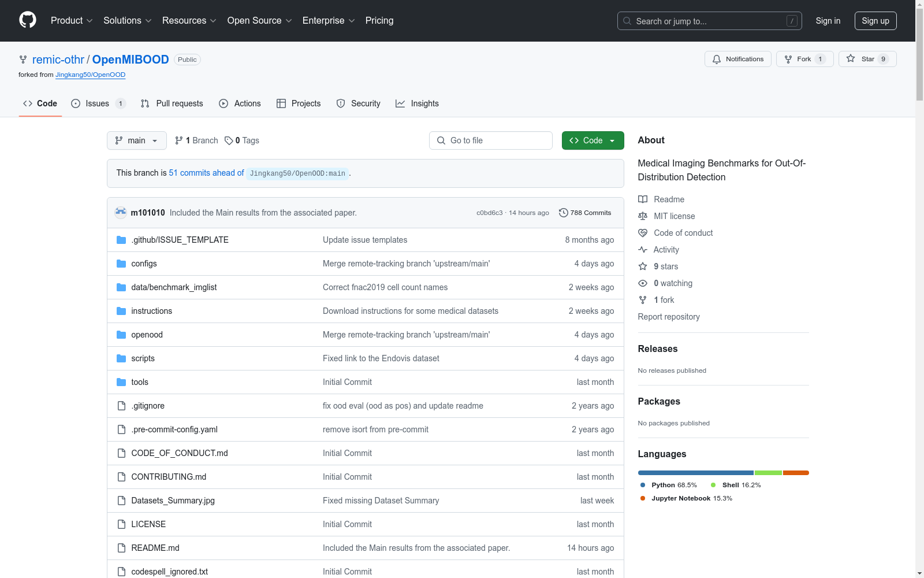This screenshot has height=578, width=924.
Task: Click the Star icon button
Action: click(851, 58)
